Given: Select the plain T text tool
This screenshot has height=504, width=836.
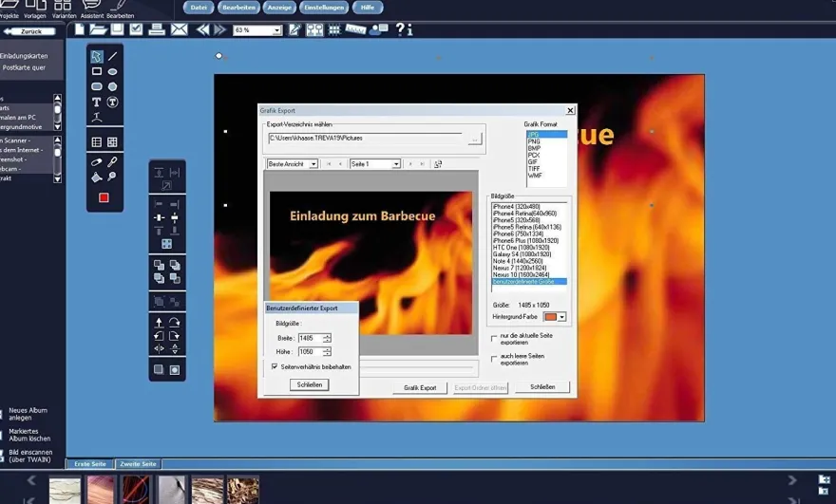Looking at the screenshot, I should pos(97,102).
